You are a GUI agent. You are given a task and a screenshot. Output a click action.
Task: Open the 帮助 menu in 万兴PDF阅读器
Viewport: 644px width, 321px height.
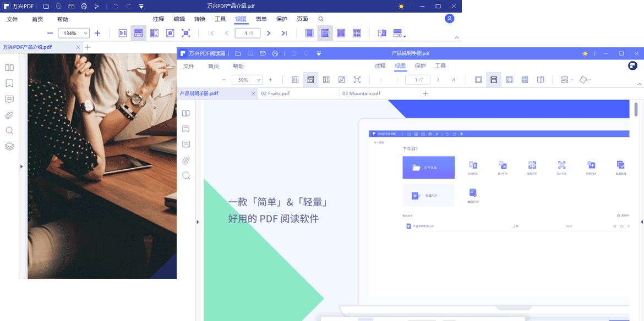(x=238, y=66)
